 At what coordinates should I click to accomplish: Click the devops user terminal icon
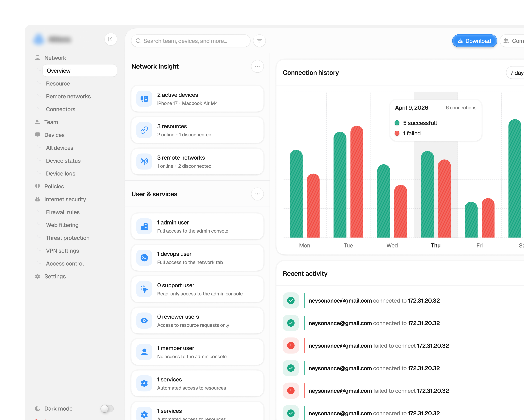tap(144, 257)
